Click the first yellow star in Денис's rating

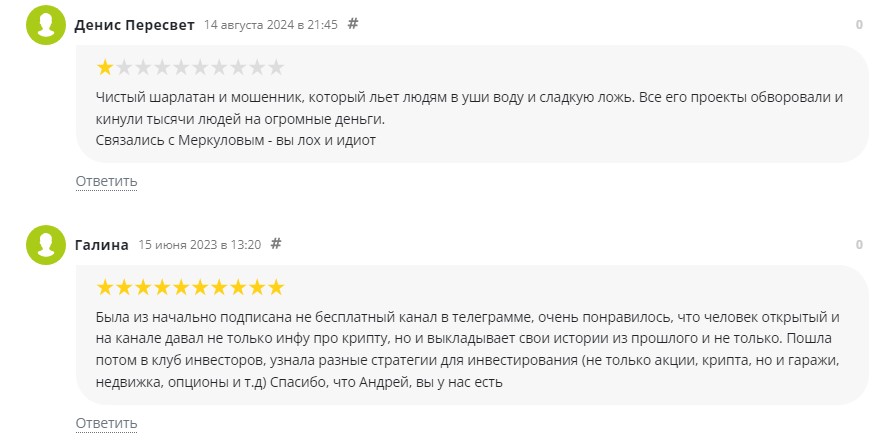pyautogui.click(x=104, y=68)
